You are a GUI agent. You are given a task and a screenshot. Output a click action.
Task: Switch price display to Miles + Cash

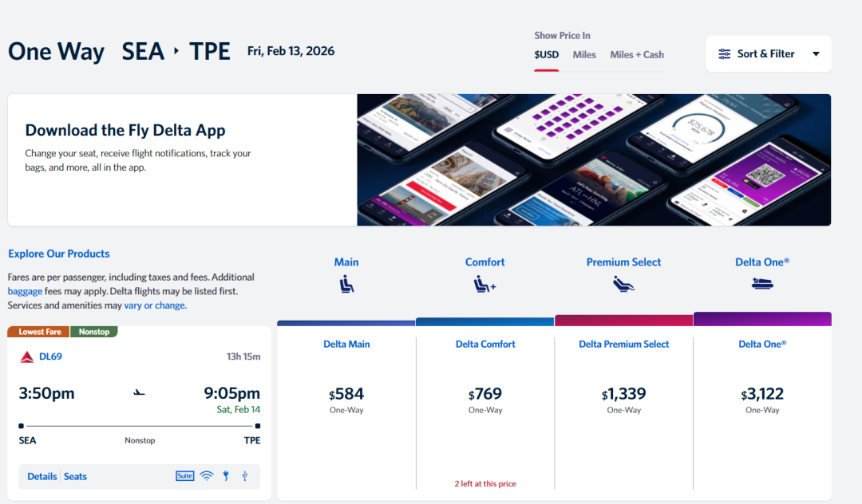tap(637, 55)
